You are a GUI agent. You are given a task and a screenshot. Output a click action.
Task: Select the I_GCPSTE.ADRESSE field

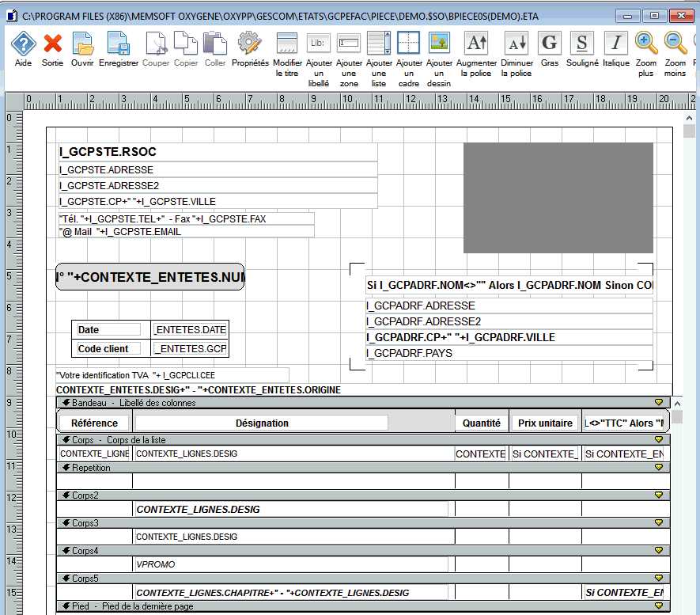coord(218,169)
